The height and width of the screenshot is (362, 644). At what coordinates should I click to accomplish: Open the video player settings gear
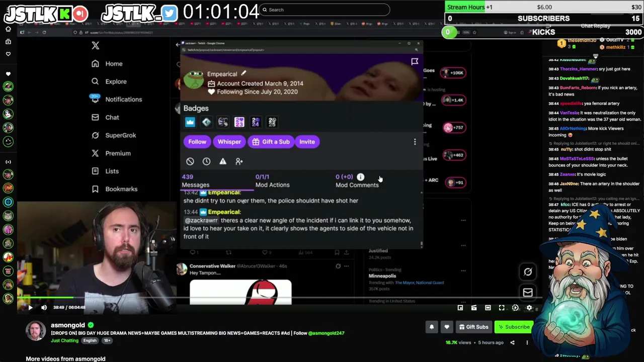click(x=529, y=308)
